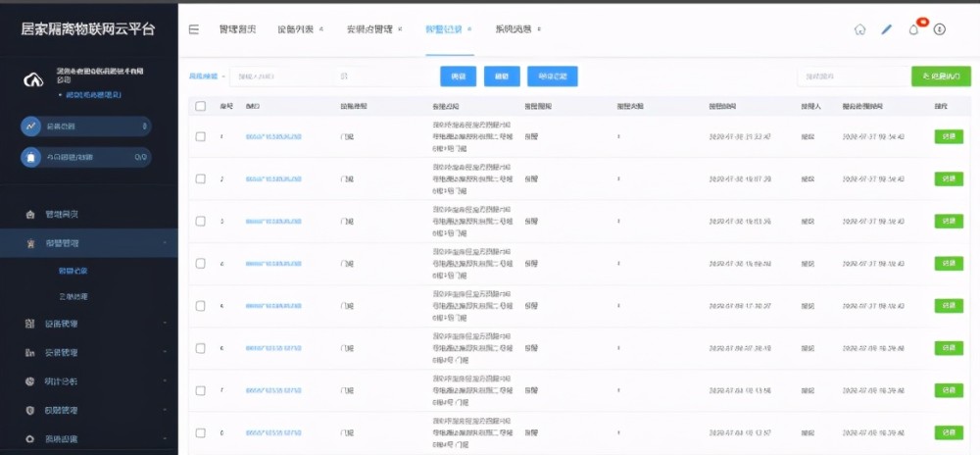
Task: Select the active blue-underlined tab
Action: [x=444, y=29]
